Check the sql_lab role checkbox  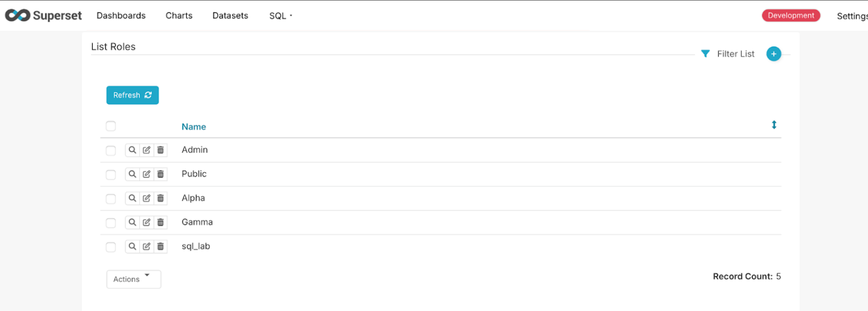point(111,247)
